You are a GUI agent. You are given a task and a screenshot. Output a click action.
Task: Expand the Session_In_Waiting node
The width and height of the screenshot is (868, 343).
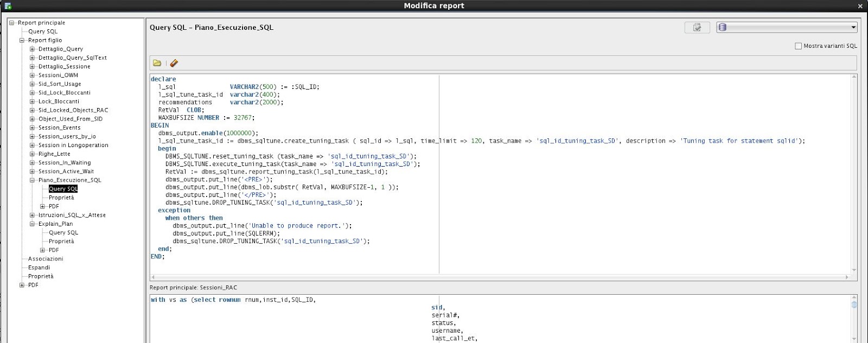32,162
